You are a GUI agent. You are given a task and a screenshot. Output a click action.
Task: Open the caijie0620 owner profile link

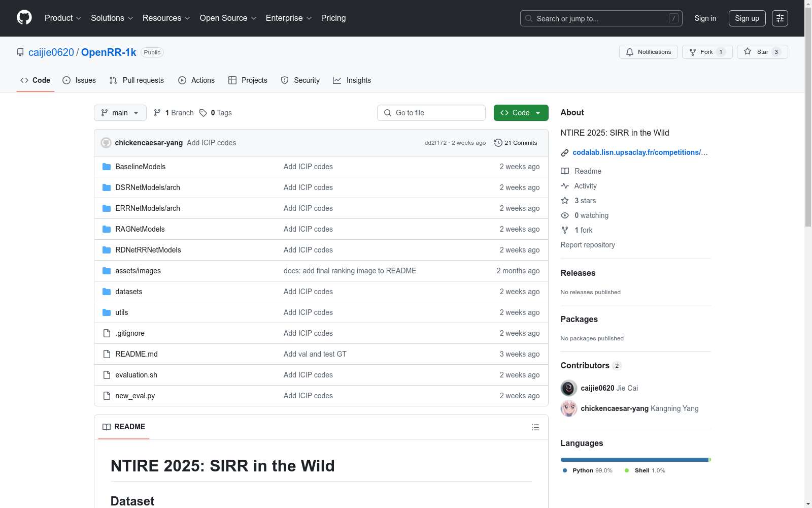pos(51,52)
